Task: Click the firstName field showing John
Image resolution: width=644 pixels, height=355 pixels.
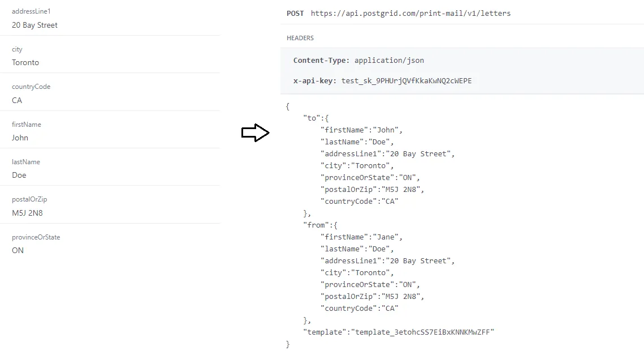Action: click(x=20, y=138)
